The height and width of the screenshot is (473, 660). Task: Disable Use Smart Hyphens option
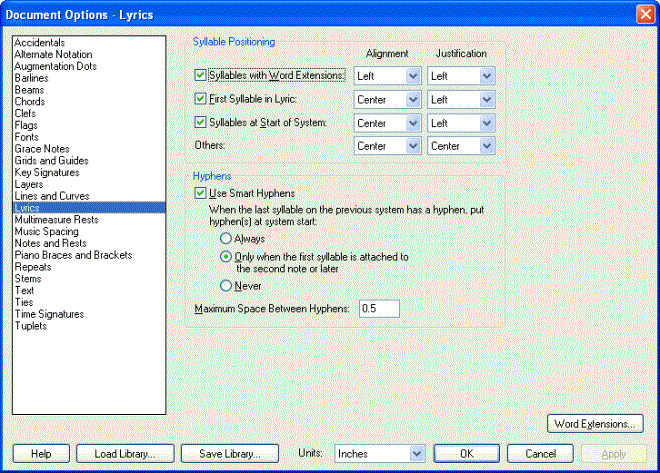click(x=200, y=193)
